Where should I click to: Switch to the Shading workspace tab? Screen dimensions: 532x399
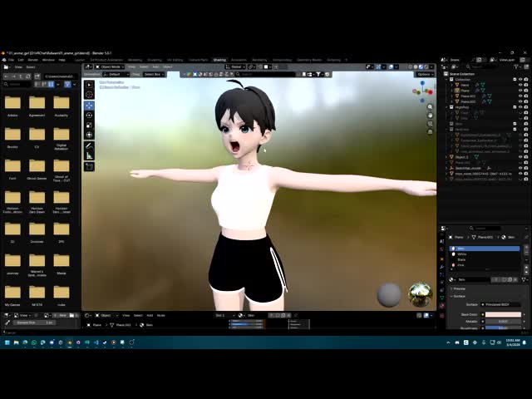click(219, 60)
